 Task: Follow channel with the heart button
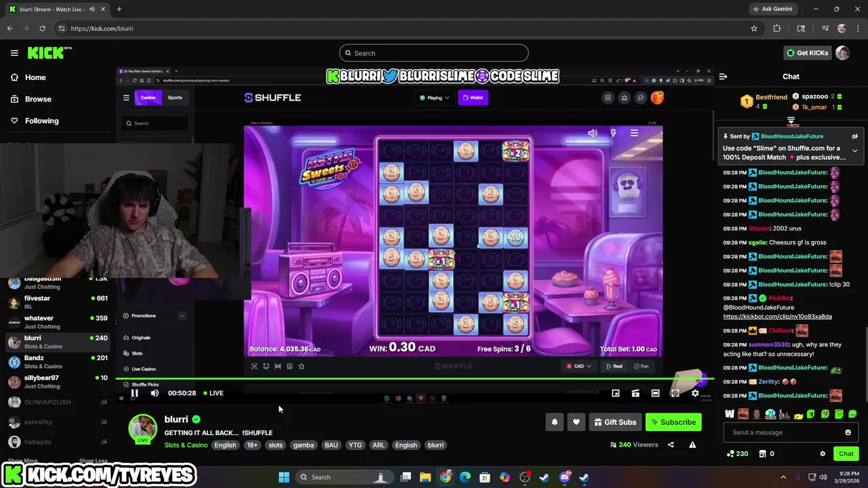(576, 422)
